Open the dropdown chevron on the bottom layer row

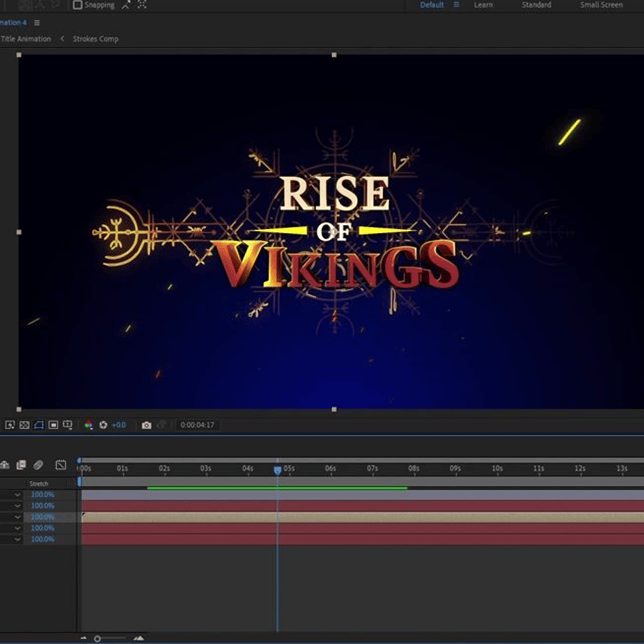coord(18,539)
